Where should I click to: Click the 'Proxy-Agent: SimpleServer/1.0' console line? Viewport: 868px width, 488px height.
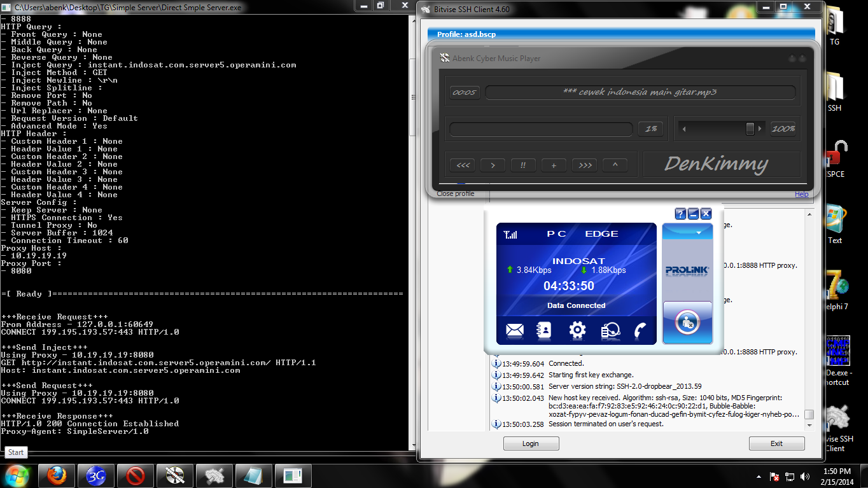pyautogui.click(x=74, y=431)
